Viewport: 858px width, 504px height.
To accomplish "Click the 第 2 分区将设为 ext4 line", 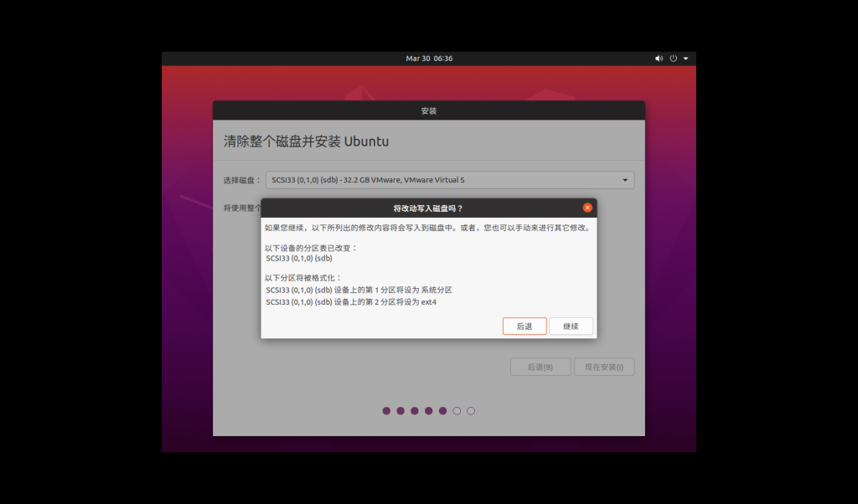I will click(x=351, y=302).
